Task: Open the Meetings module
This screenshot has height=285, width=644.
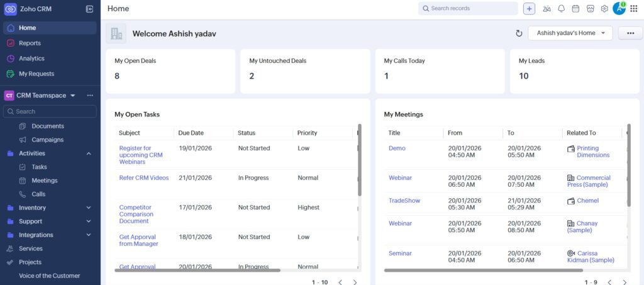Action: coord(45,181)
